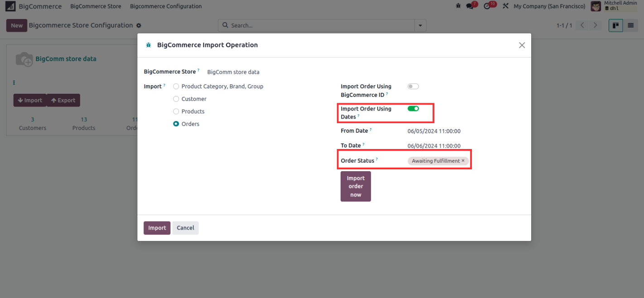This screenshot has width=644, height=298.
Task: Click the BigCommerce Import Operation dialog title
Action: (x=207, y=45)
